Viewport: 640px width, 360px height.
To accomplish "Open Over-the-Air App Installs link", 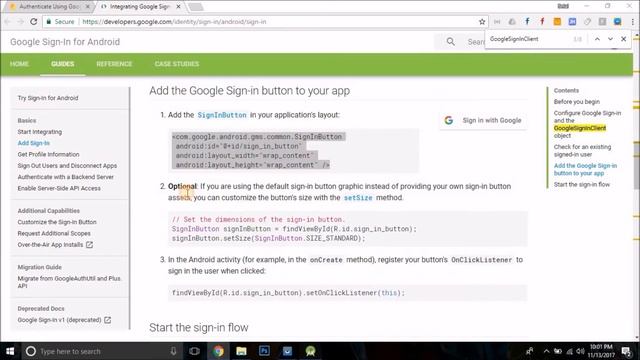I will click(x=55, y=245).
